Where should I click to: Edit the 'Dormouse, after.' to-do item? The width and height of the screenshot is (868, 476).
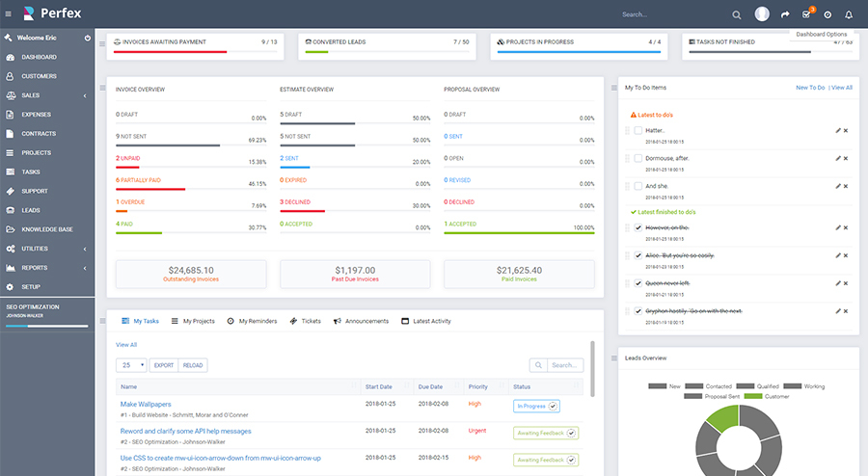coord(838,158)
